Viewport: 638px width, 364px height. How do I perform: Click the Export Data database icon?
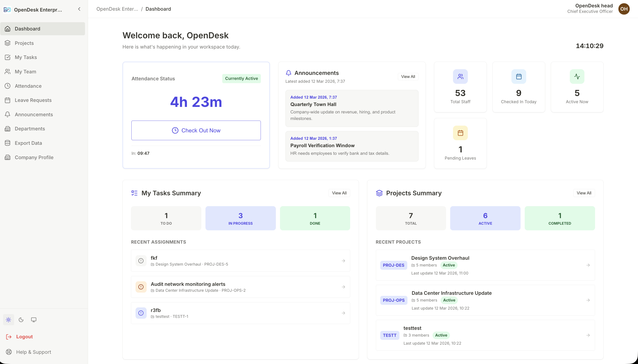click(7, 143)
